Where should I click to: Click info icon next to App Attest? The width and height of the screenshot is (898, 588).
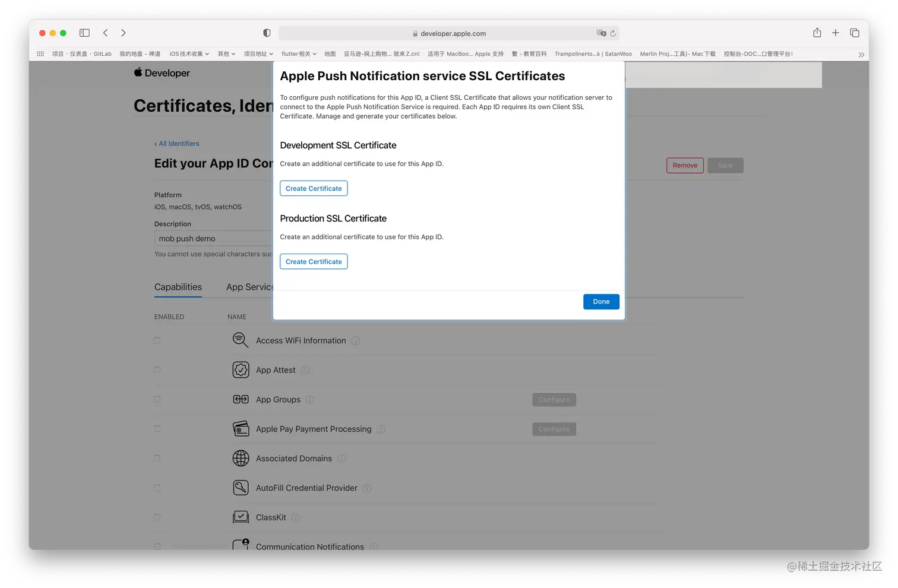coord(305,371)
